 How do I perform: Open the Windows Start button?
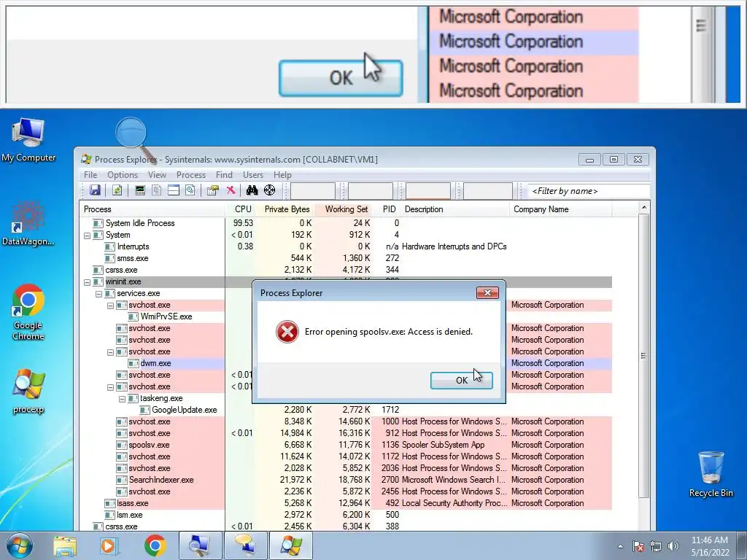[20, 545]
